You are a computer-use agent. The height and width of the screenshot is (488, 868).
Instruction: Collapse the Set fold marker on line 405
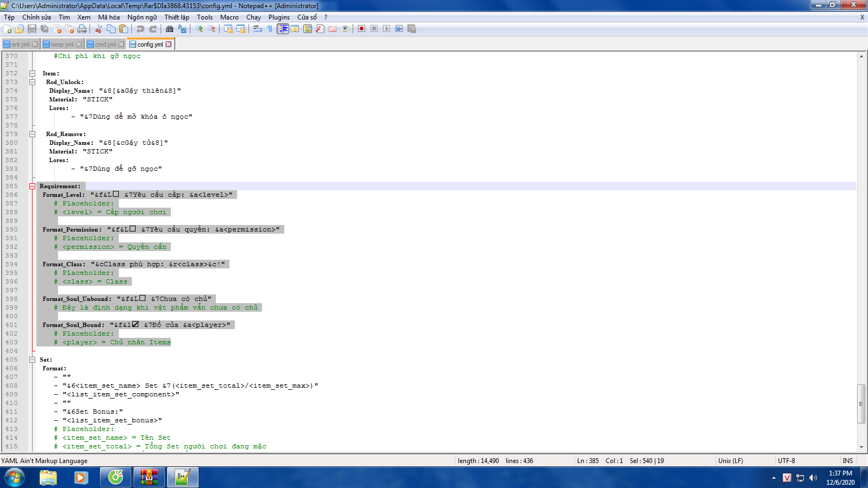(x=32, y=359)
